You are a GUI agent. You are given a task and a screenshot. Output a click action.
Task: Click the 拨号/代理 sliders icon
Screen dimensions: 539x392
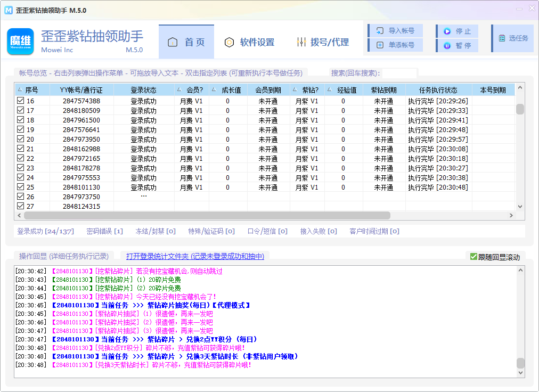click(301, 42)
